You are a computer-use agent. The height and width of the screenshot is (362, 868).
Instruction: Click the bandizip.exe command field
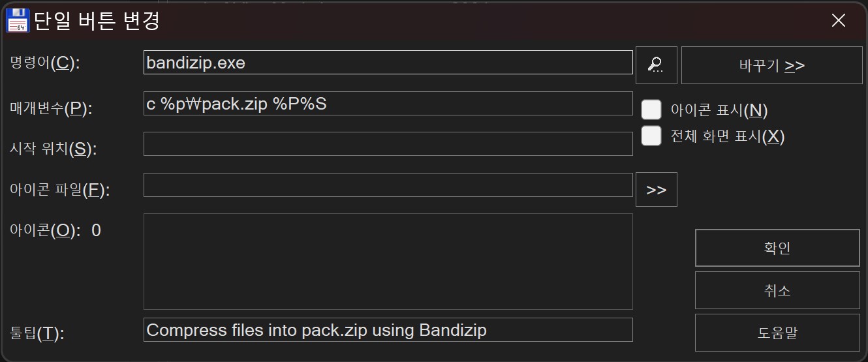[x=388, y=63]
